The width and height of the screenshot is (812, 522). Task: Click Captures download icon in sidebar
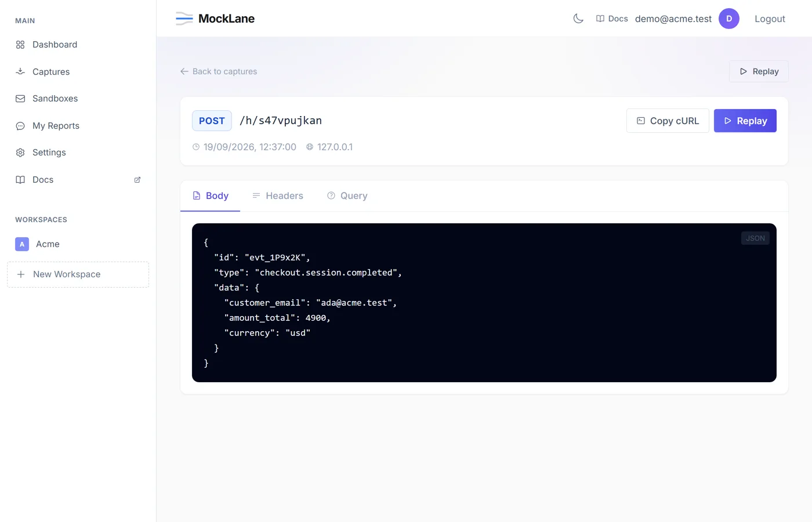tap(20, 71)
